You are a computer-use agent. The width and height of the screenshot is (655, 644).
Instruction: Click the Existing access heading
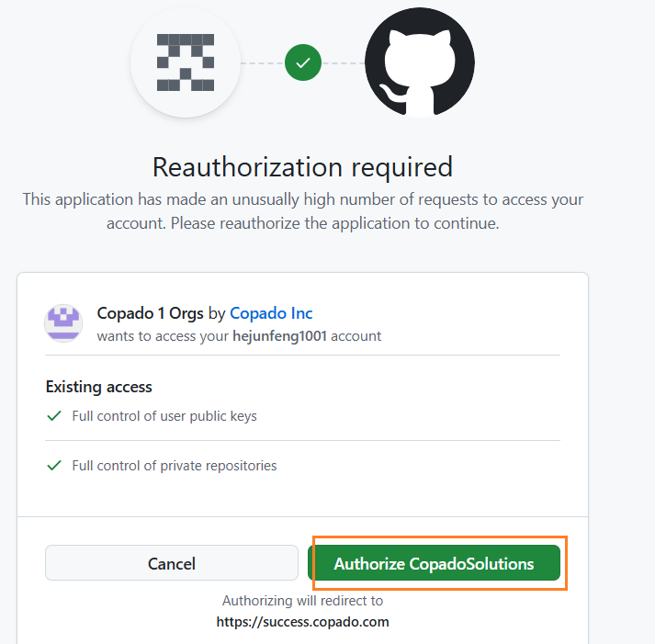(99, 387)
